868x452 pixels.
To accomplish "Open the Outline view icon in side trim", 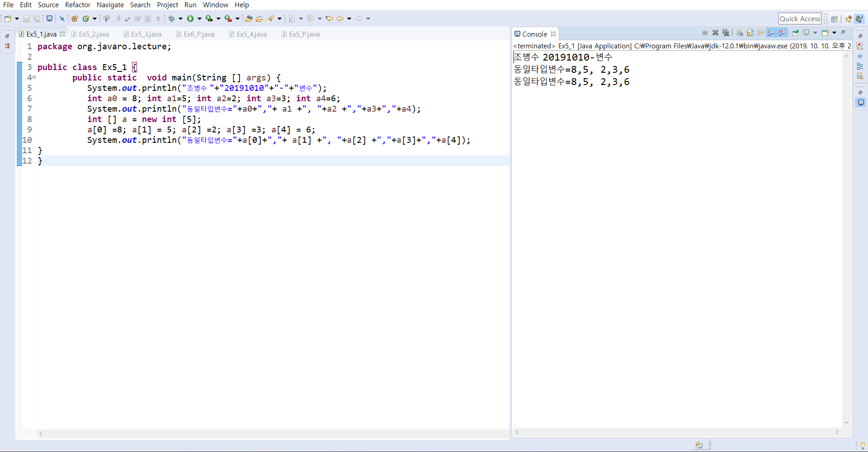I will pos(860,66).
